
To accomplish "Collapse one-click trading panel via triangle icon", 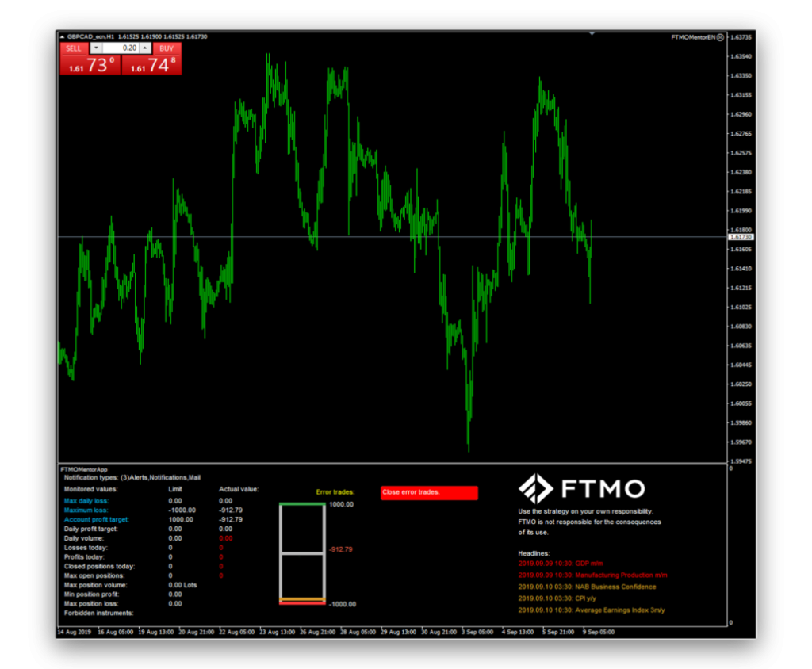I will pos(63,37).
